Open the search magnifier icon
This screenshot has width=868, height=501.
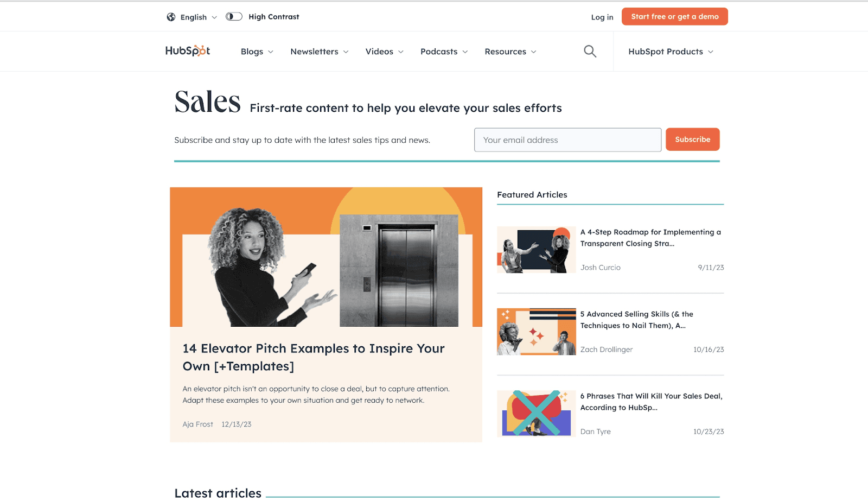[590, 52]
